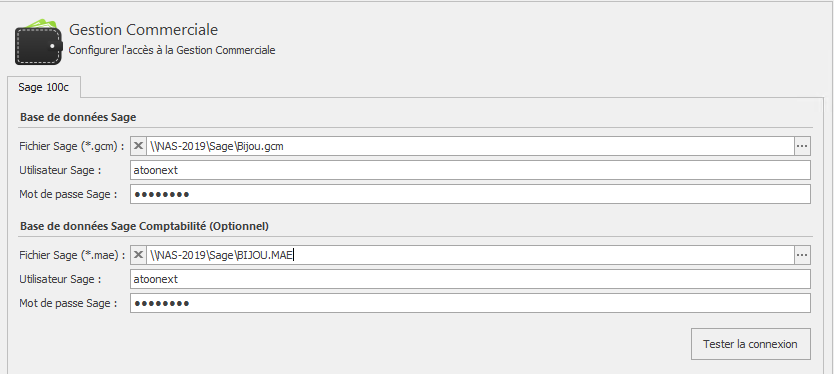The width and height of the screenshot is (834, 374).
Task: Click Base de données Sage Comptabilité (Optionnel) header
Action: (x=144, y=226)
